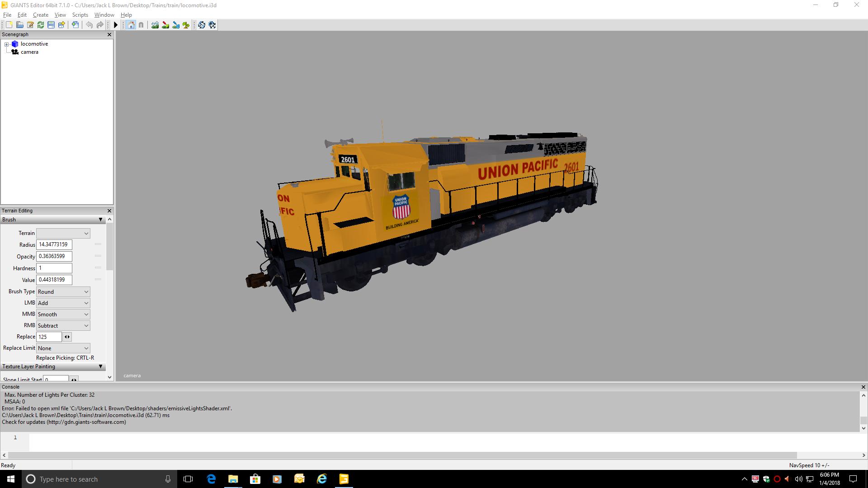Open the Windows Start menu
This screenshot has width=868, height=488.
tap(11, 479)
